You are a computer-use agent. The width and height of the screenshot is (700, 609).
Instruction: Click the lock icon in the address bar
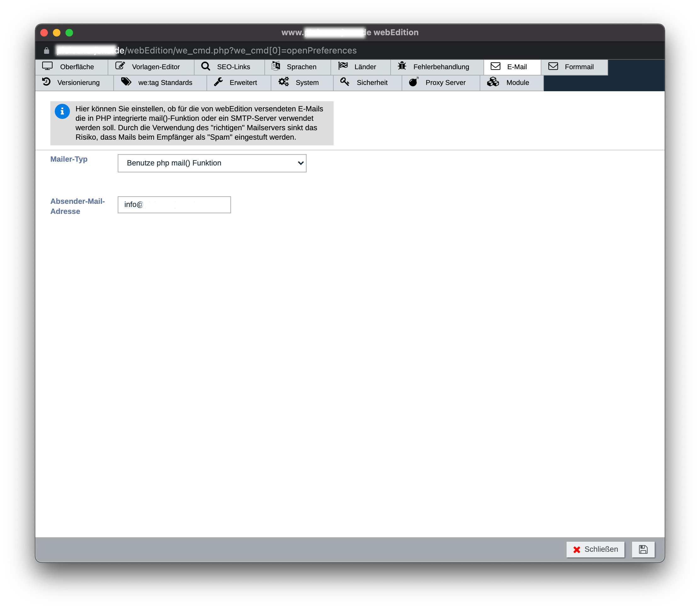pos(47,51)
